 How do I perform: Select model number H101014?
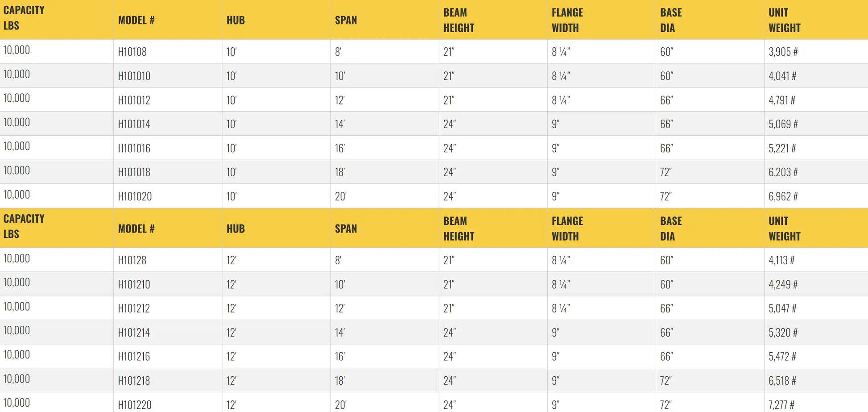pos(134,124)
